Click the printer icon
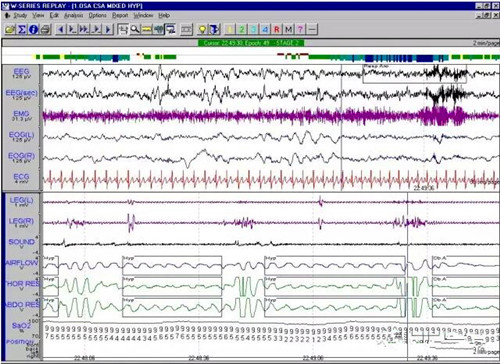 (x=45, y=29)
